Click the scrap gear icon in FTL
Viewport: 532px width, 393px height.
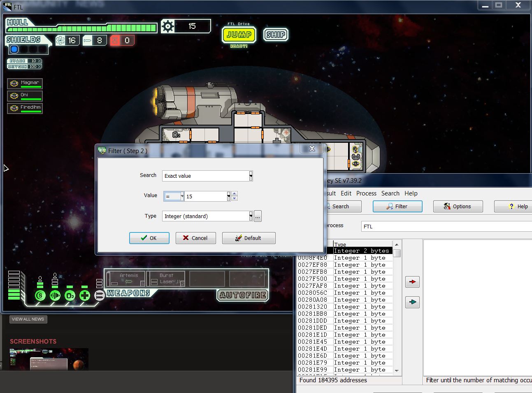168,26
